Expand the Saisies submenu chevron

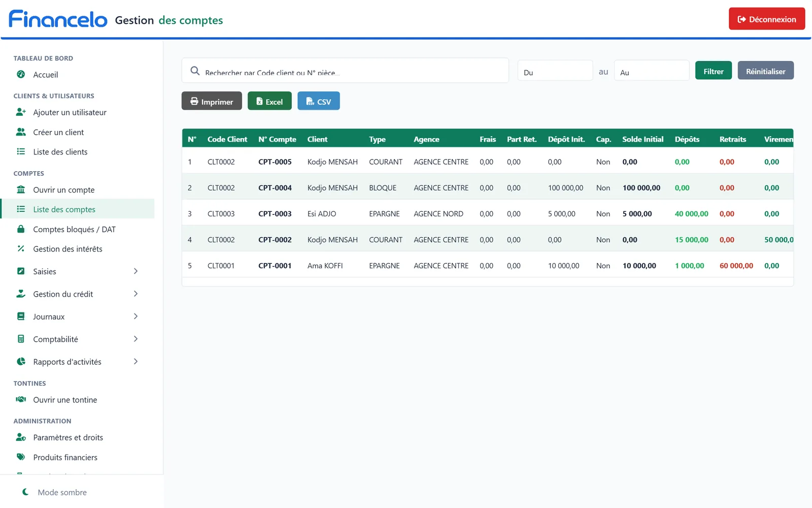(x=136, y=271)
